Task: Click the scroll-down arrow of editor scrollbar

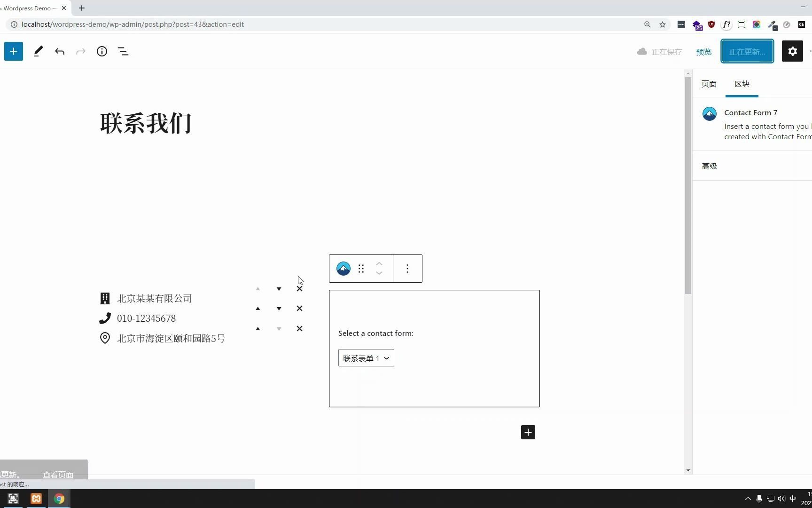Action: 688,470
